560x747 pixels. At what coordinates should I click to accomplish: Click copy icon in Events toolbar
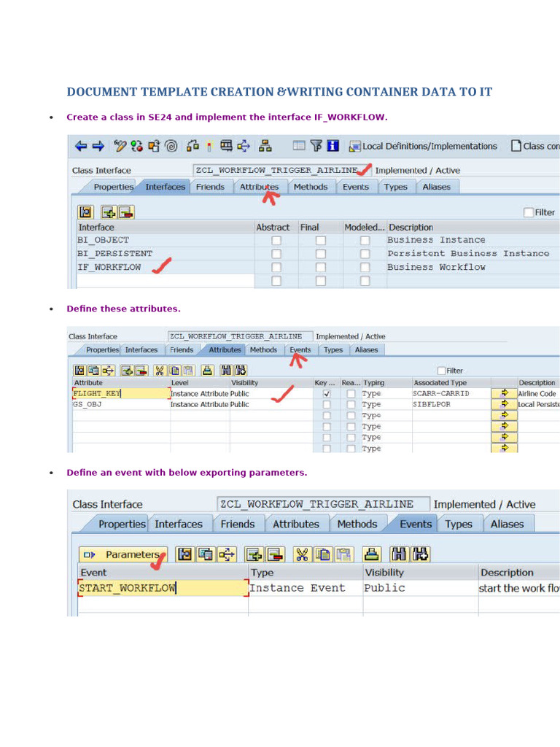click(323, 554)
